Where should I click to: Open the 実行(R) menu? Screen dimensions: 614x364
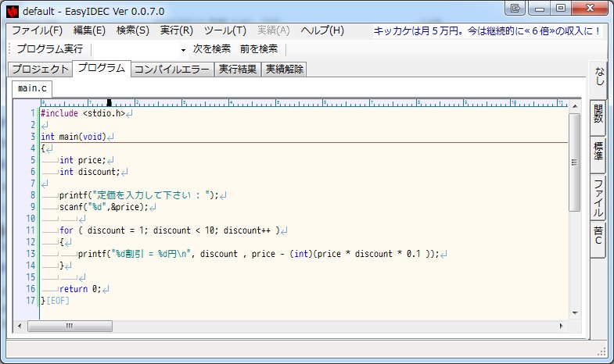click(x=176, y=30)
